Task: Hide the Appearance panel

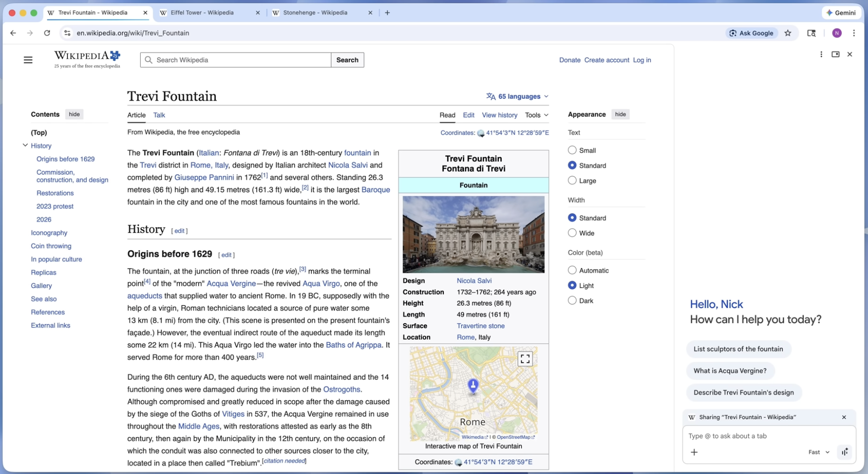Action: (620, 114)
